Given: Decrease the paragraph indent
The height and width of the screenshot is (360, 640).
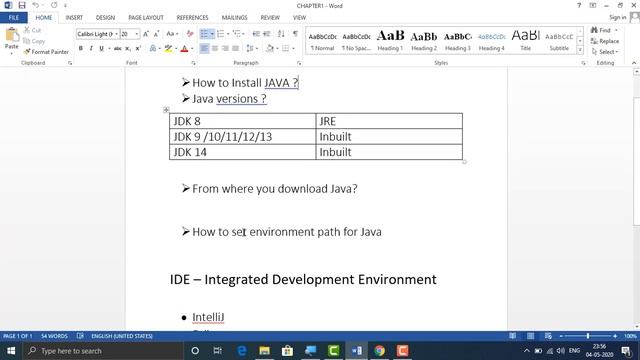Looking at the screenshot, I should tap(256, 34).
